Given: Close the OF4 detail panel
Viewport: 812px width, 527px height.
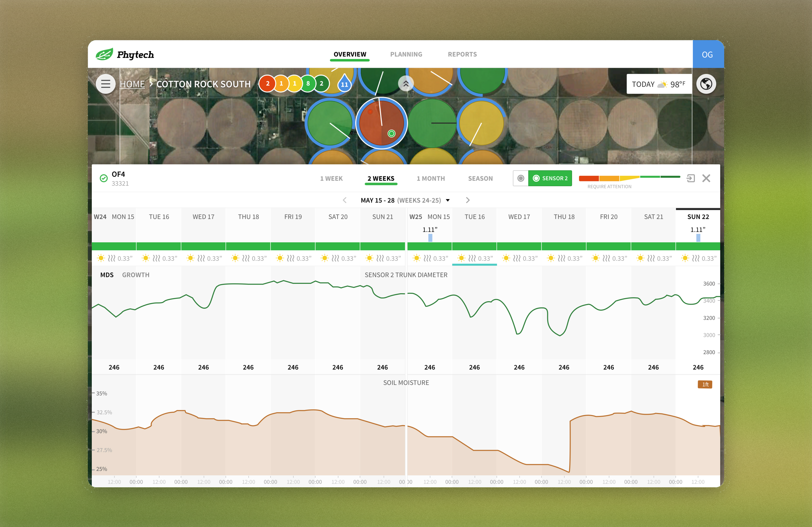Looking at the screenshot, I should click(706, 178).
